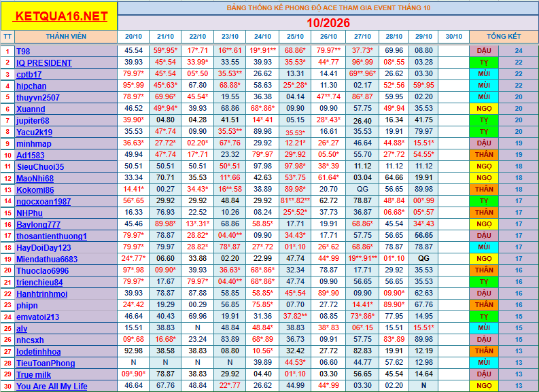Click the Yacu2k19 member name
This screenshot has width=539, height=392.
pos(35,132)
